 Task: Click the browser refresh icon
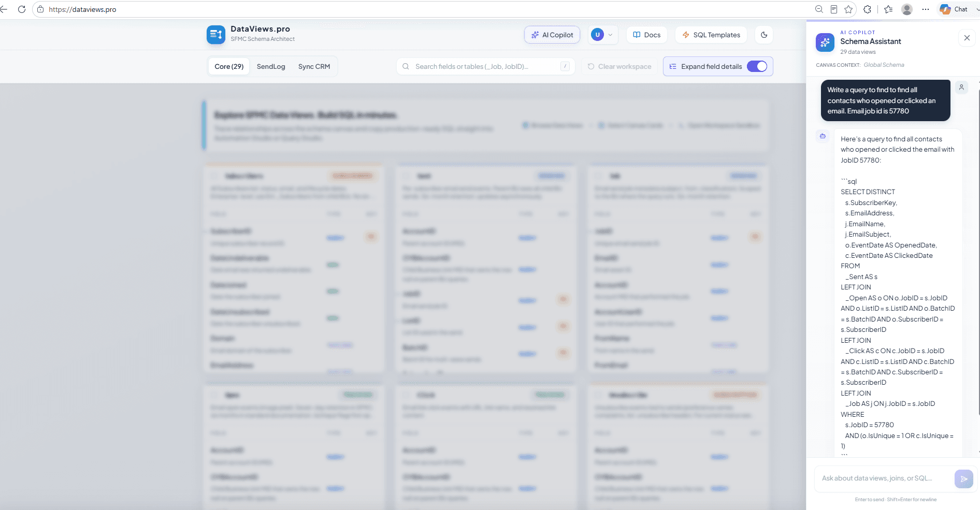(22, 9)
